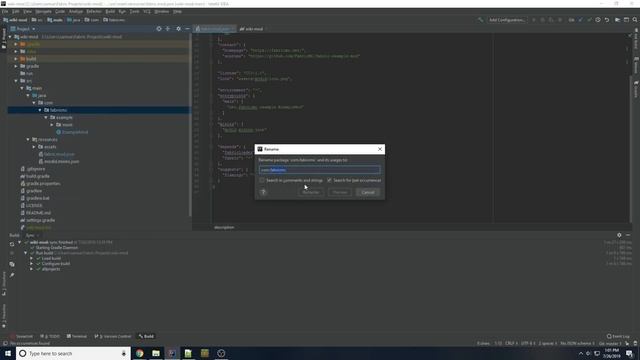
Task: Click the rerun sync icon in Build panel
Action: [x=12, y=244]
